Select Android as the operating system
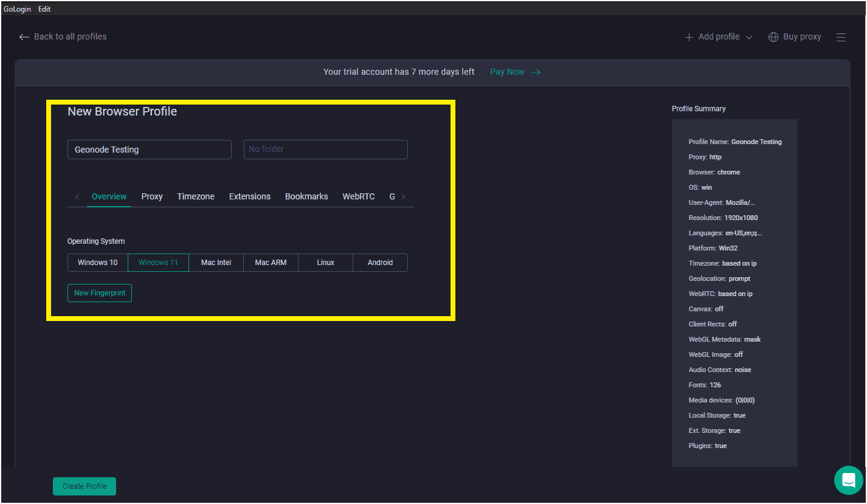The height and width of the screenshot is (504, 867). [x=380, y=262]
